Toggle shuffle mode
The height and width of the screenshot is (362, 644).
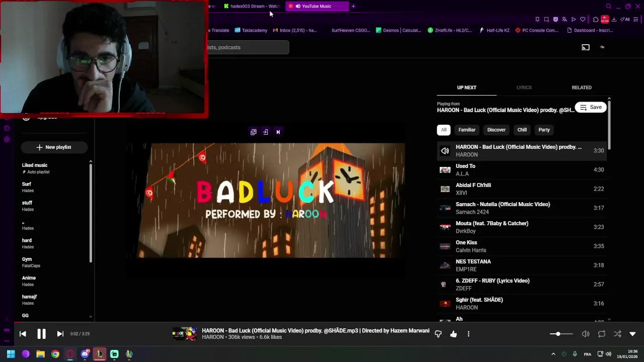pyautogui.click(x=617, y=334)
